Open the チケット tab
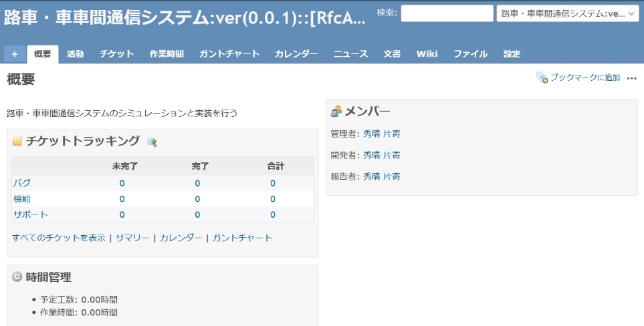The image size is (644, 326). pos(116,54)
